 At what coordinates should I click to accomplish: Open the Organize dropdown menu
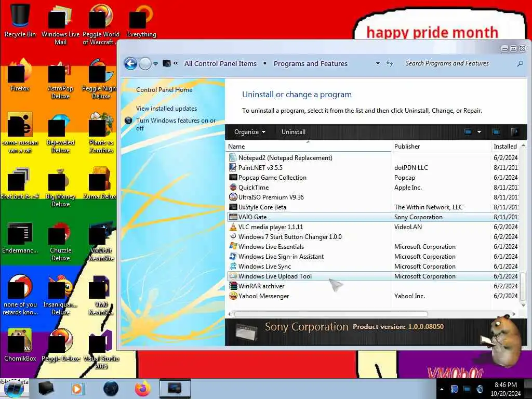(x=250, y=132)
